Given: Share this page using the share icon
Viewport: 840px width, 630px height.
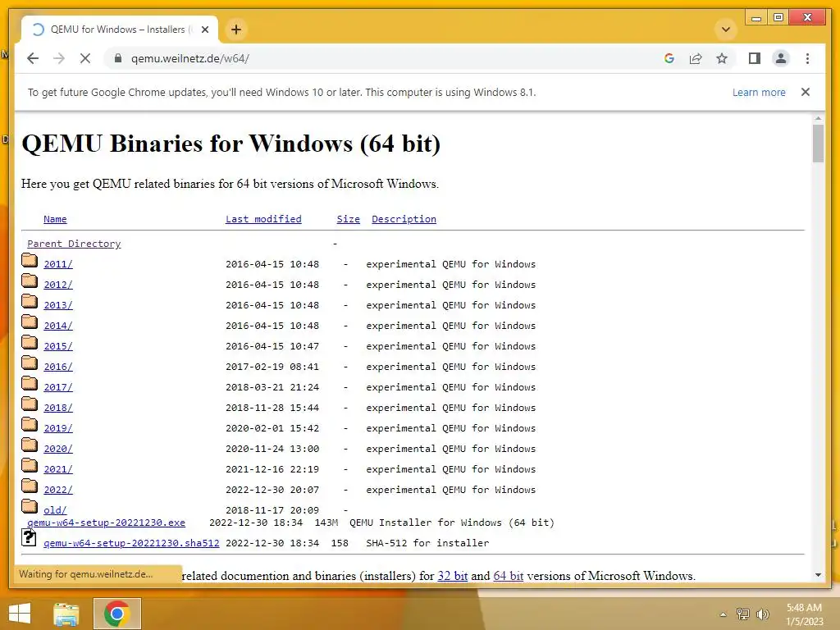Looking at the screenshot, I should pyautogui.click(x=696, y=58).
